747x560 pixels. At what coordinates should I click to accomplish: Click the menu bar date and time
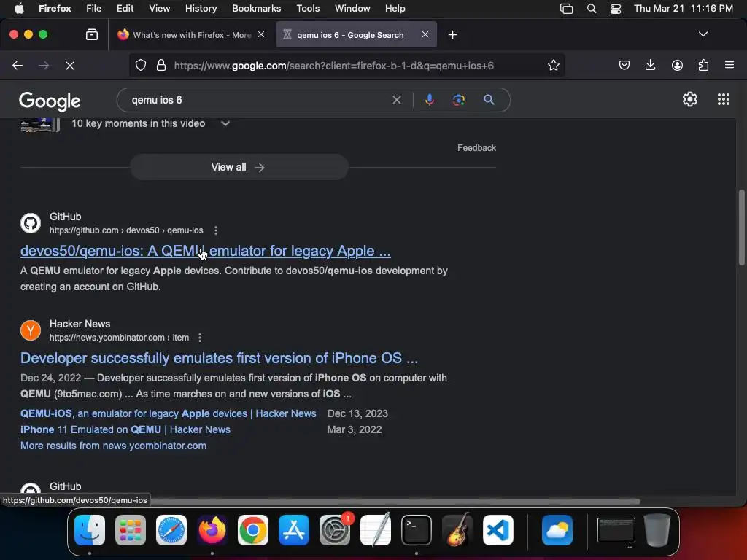(683, 9)
